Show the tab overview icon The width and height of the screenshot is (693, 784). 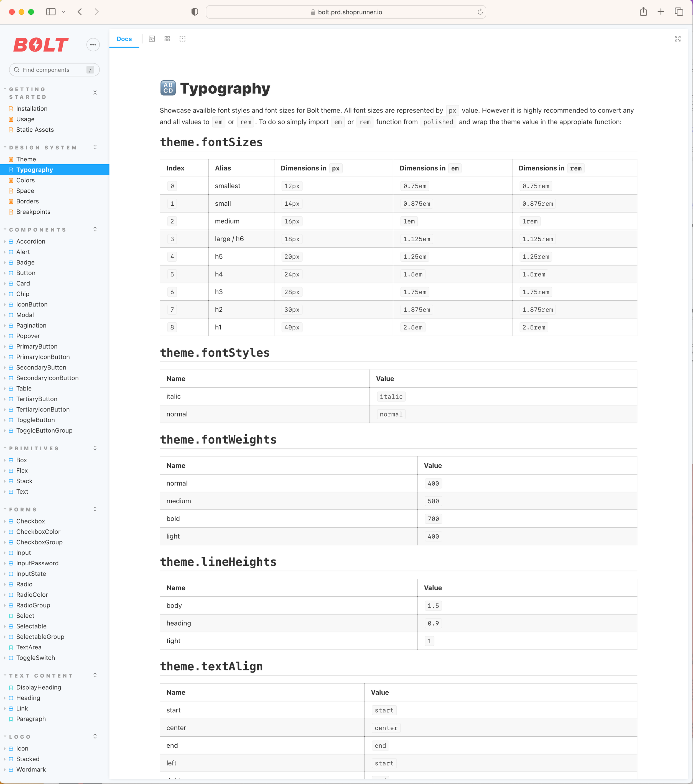click(x=679, y=12)
